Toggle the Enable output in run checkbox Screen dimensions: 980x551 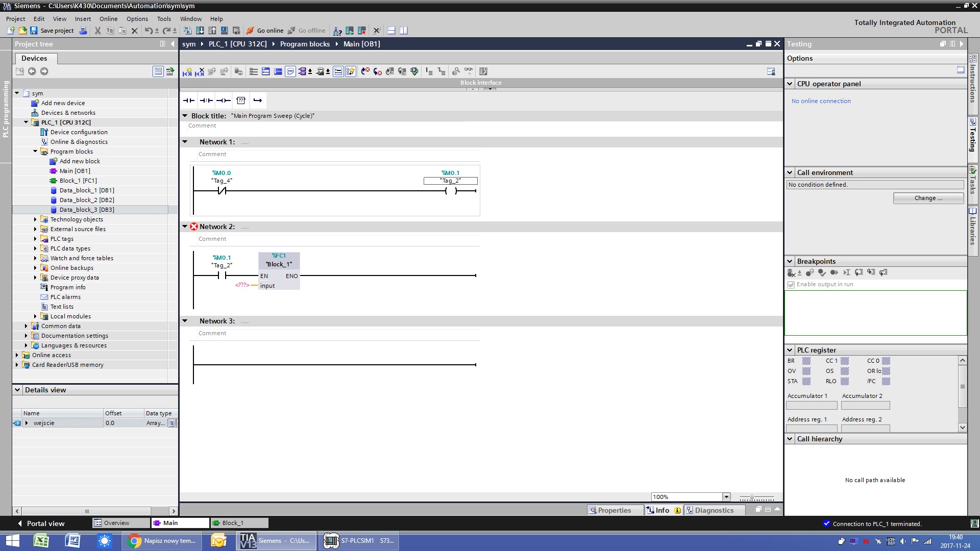point(791,285)
